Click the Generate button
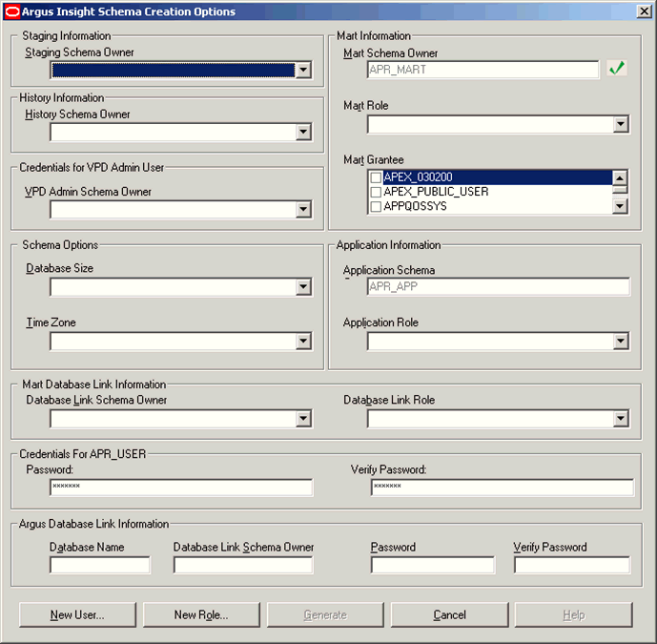The image size is (657, 644). tap(325, 614)
